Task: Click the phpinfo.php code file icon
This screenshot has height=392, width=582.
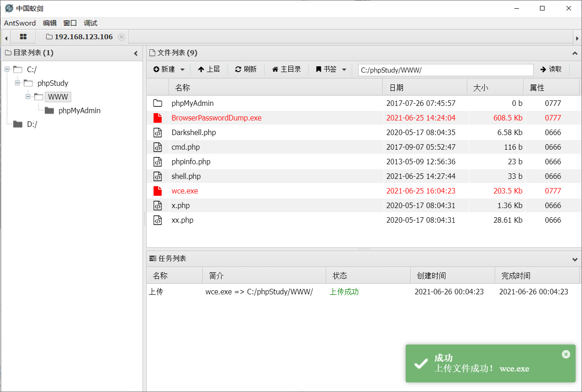Action: click(158, 162)
